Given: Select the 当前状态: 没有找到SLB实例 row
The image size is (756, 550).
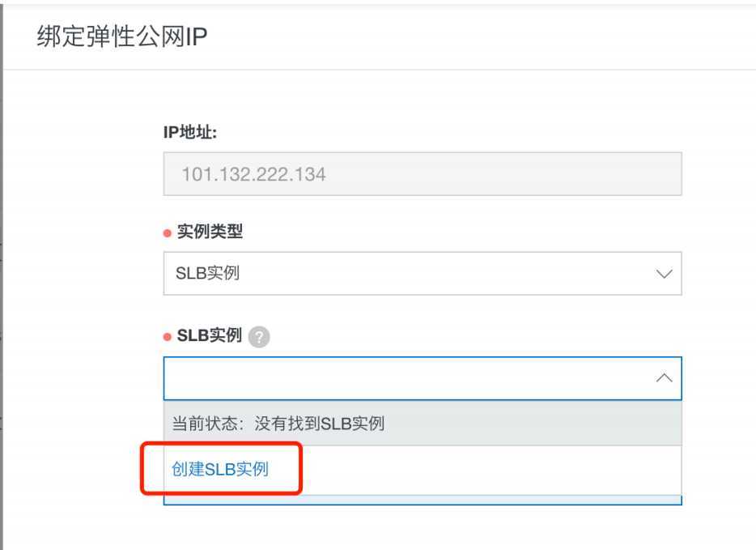Looking at the screenshot, I should click(x=423, y=424).
